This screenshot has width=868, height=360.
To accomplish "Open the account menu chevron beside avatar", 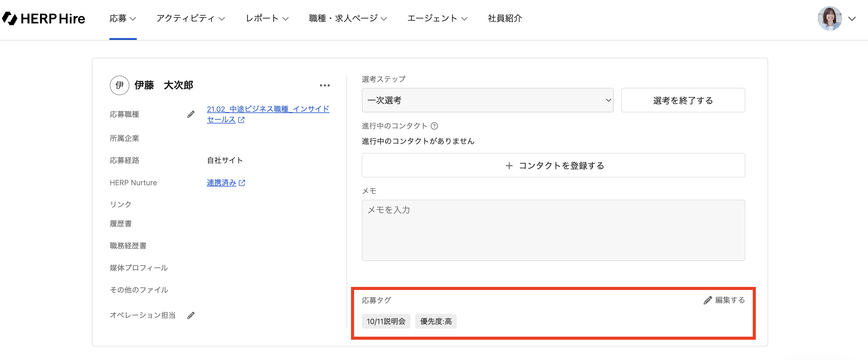I will click(852, 19).
